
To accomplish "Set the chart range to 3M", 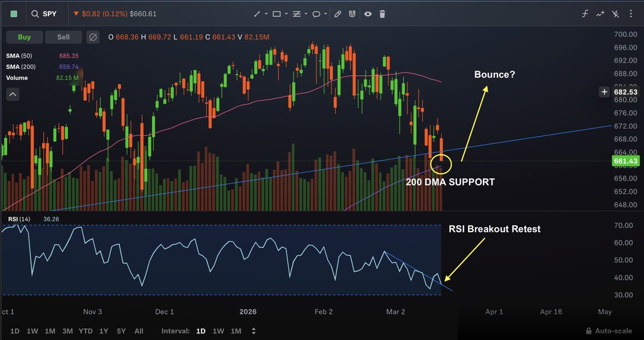I will tap(68, 331).
